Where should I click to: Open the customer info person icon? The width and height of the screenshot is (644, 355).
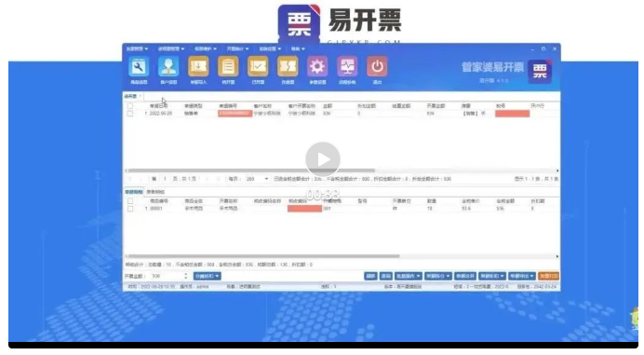(168, 67)
